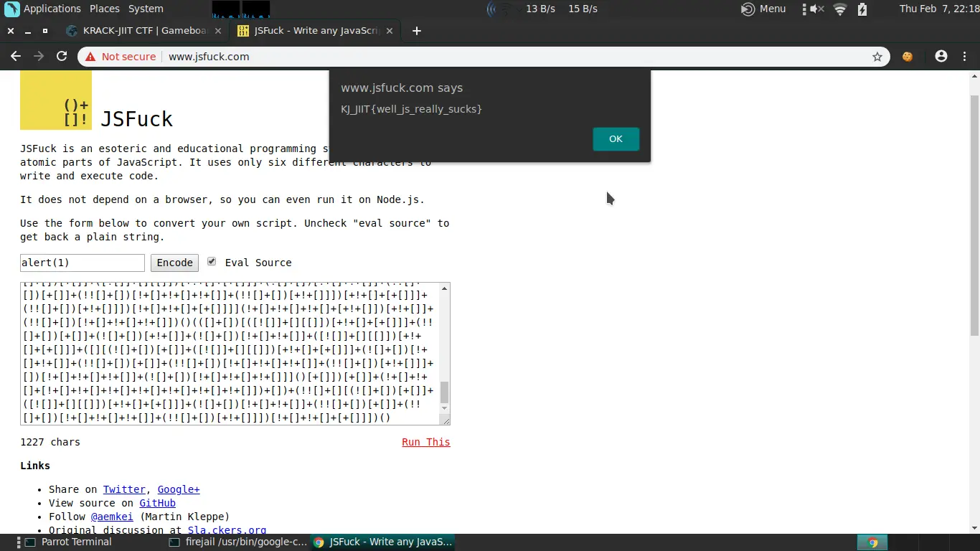Click inside the encoded output textarea
Screen dimensions: 980x551
[x=230, y=354]
